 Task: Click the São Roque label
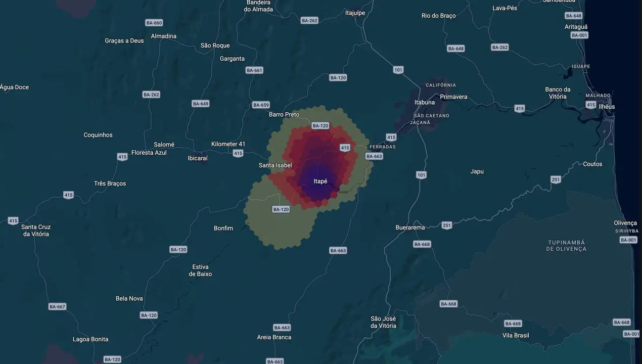click(215, 45)
